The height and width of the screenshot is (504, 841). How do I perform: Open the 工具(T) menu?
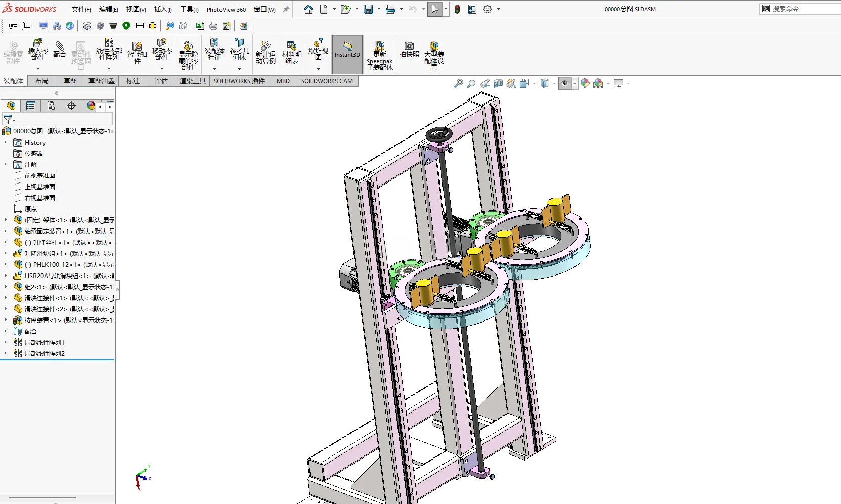coord(189,9)
